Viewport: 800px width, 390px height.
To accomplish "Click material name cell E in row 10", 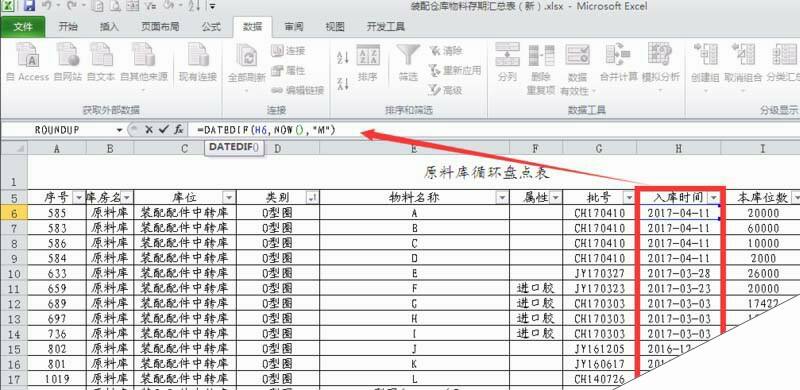I will click(414, 273).
